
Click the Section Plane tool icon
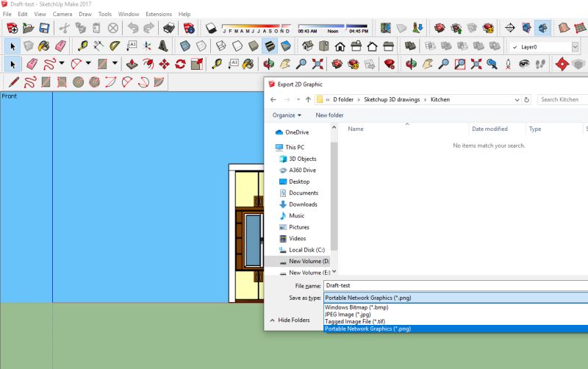click(x=509, y=28)
